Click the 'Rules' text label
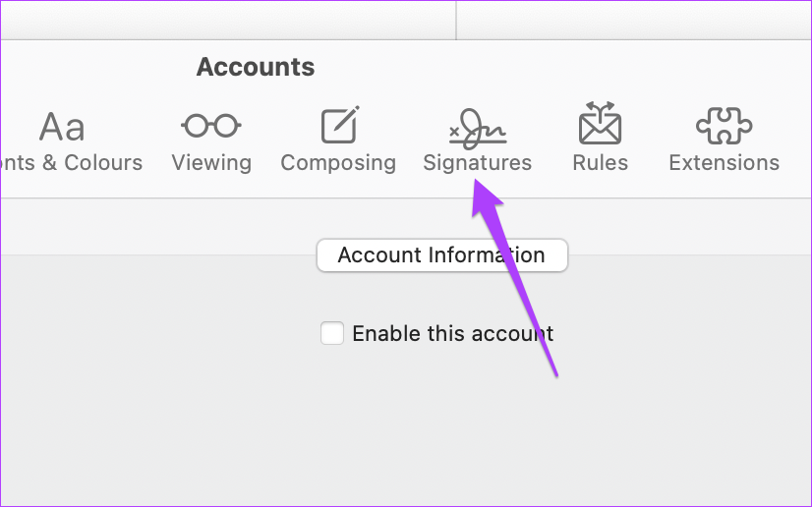Screen dimensions: 812x507 click(601, 163)
